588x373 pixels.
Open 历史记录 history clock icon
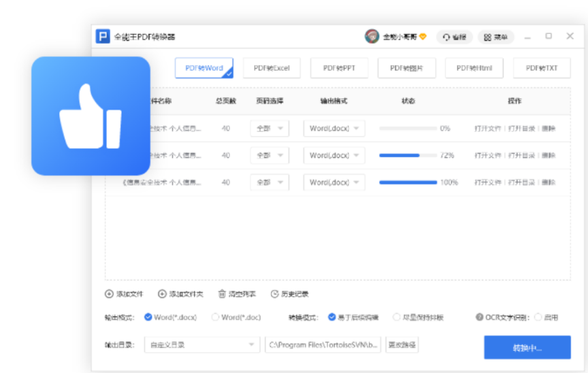coord(275,294)
